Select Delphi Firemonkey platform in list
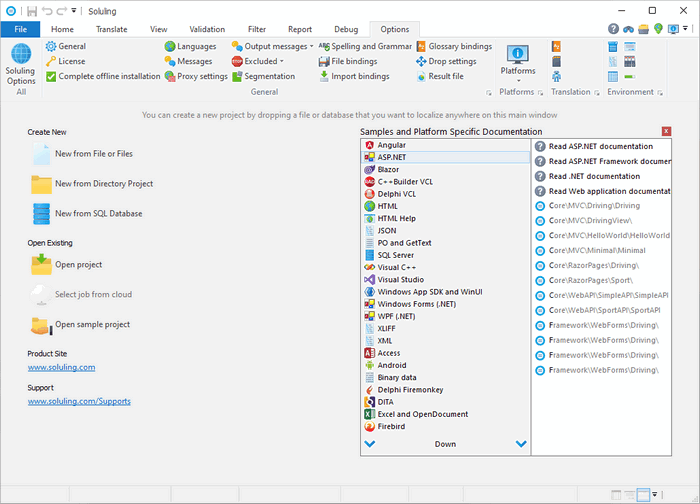This screenshot has height=504, width=700. [410, 389]
